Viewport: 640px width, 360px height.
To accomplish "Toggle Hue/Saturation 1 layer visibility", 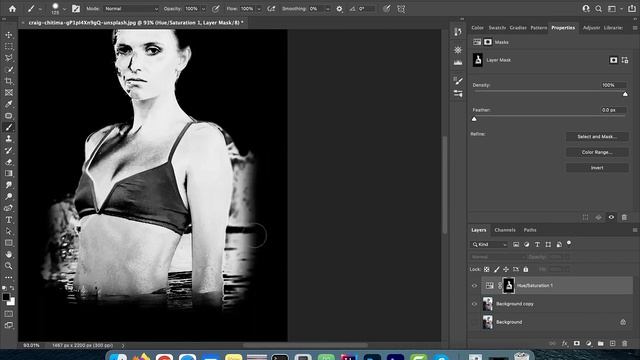I will click(x=474, y=286).
